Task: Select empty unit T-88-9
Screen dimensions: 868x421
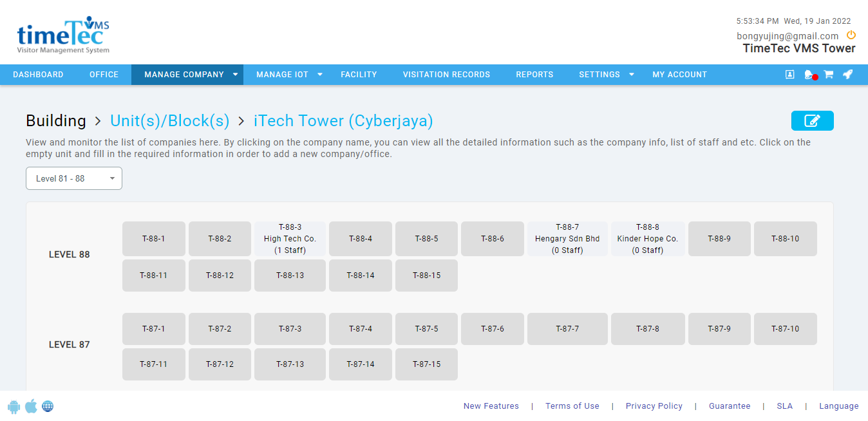Action: pyautogui.click(x=719, y=239)
